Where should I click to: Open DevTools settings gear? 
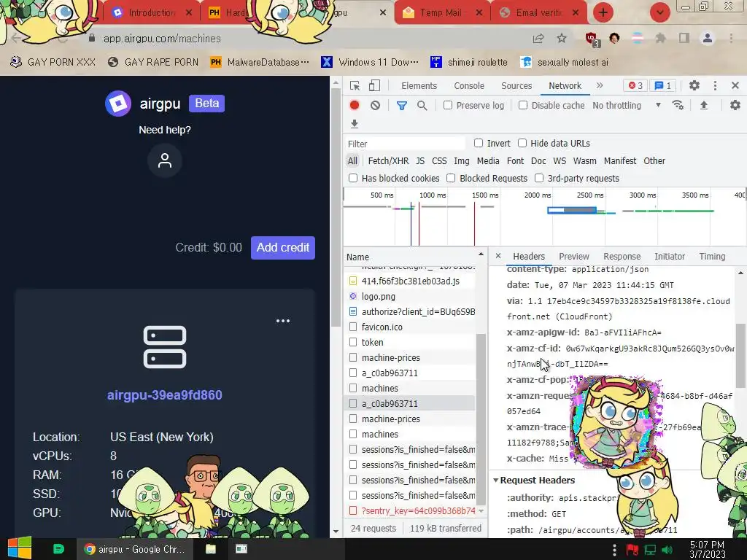694,86
